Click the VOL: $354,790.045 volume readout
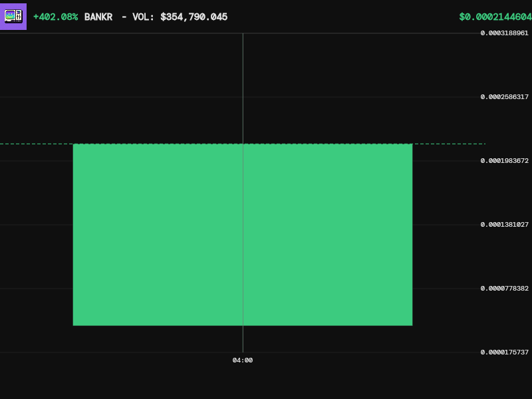Viewport: 532px width, 399px height. [x=180, y=17]
